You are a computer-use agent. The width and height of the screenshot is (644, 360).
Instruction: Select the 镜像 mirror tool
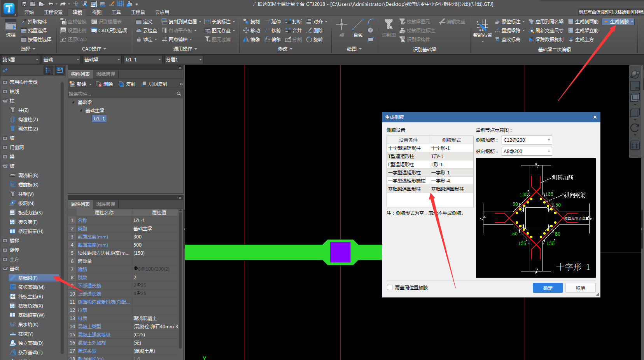coord(251,40)
